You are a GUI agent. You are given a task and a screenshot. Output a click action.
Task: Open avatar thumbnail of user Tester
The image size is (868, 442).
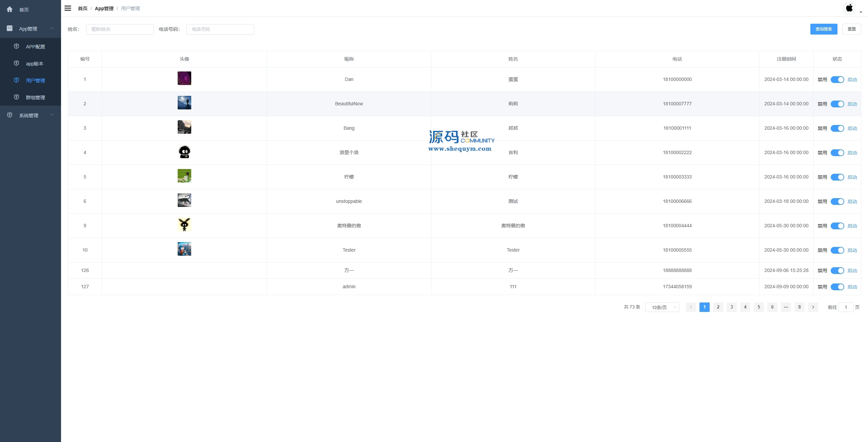184,249
